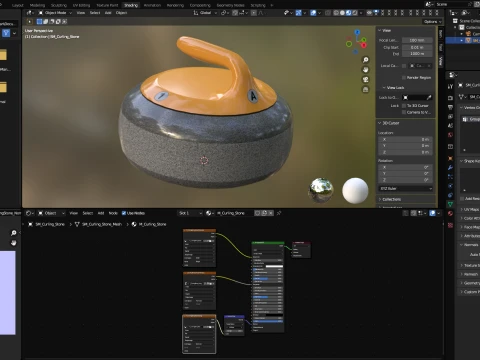480x360 pixels.
Task: Click the pan view hand icon
Action: pyautogui.click(x=366, y=70)
